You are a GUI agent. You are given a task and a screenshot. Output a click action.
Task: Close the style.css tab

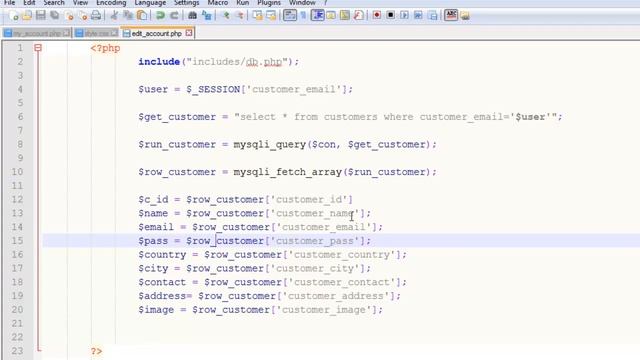pyautogui.click(x=114, y=33)
